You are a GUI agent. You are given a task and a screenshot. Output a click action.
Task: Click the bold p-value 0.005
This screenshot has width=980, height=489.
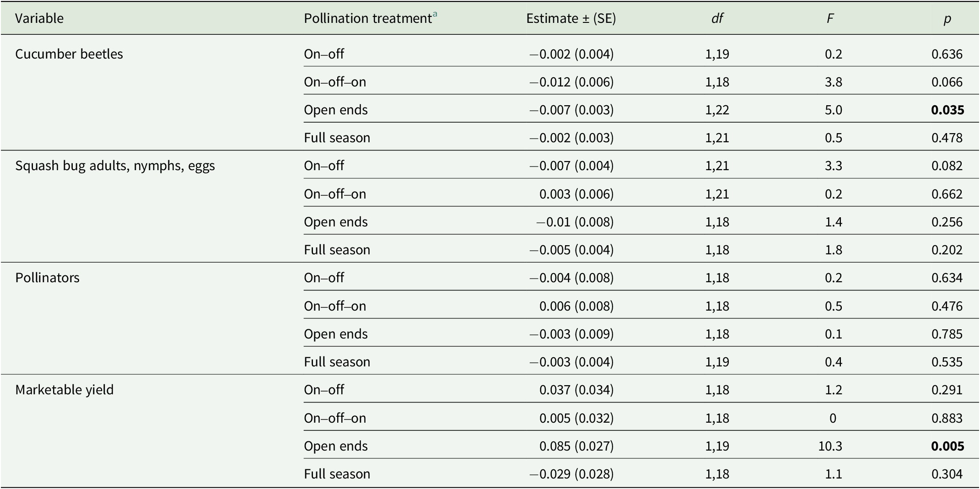(x=947, y=446)
